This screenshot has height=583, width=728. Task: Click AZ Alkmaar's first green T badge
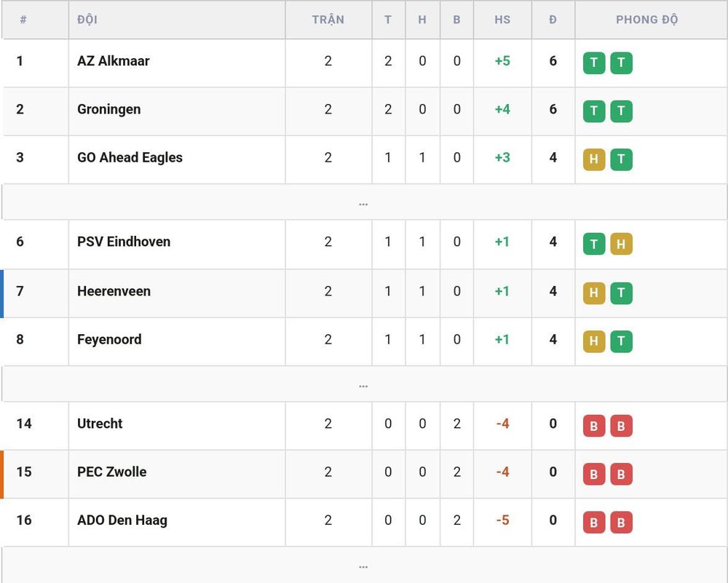point(594,63)
